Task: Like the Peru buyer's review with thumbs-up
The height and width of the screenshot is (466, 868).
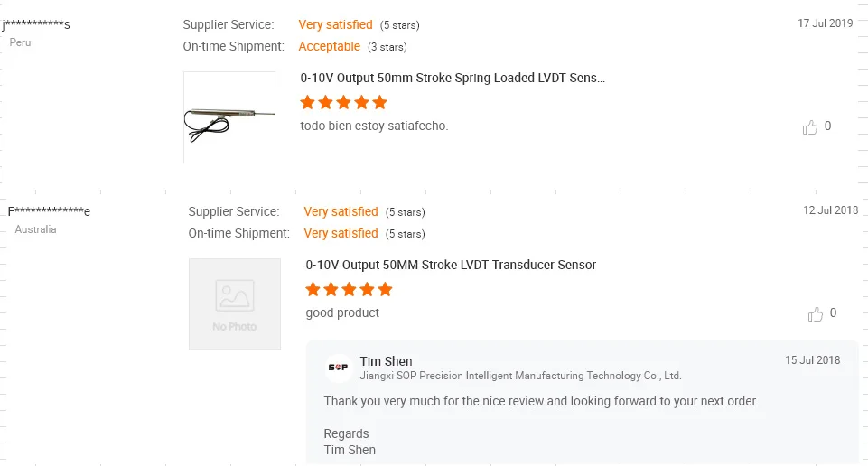Action: 810,127
